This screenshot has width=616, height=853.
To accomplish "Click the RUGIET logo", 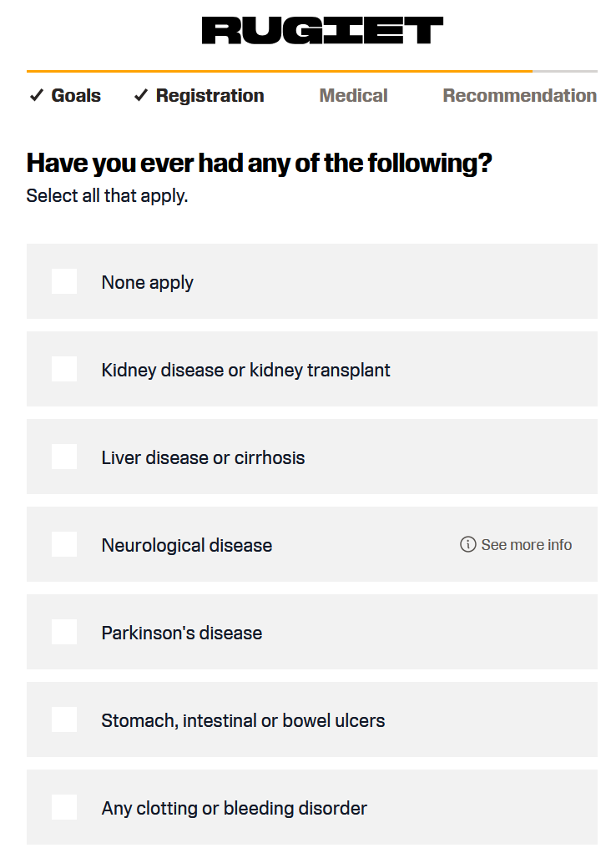I will 322,30.
